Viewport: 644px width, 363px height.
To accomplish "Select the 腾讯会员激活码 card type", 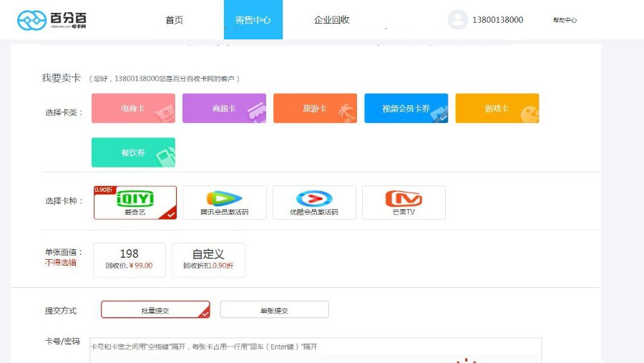I will click(225, 202).
